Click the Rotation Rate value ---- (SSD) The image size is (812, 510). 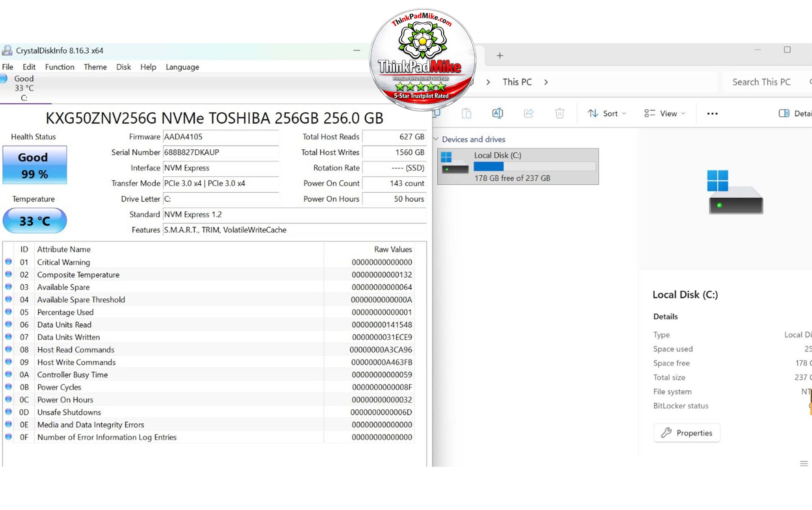394,168
